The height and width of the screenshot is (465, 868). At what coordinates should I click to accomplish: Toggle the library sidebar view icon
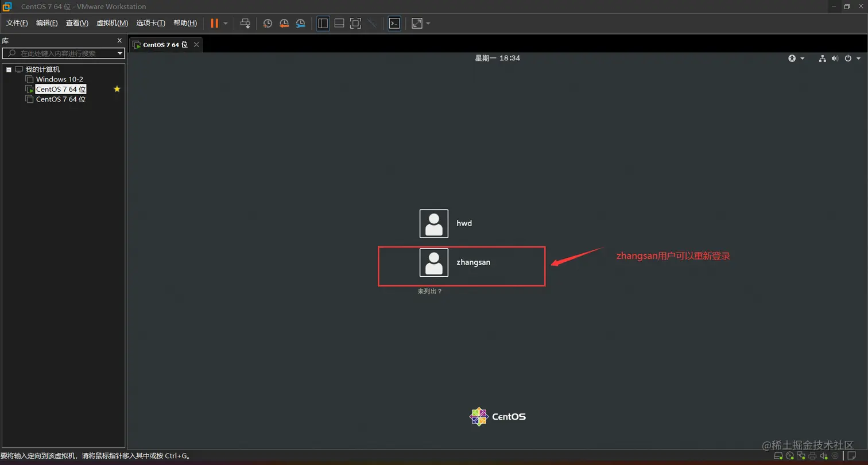click(323, 23)
